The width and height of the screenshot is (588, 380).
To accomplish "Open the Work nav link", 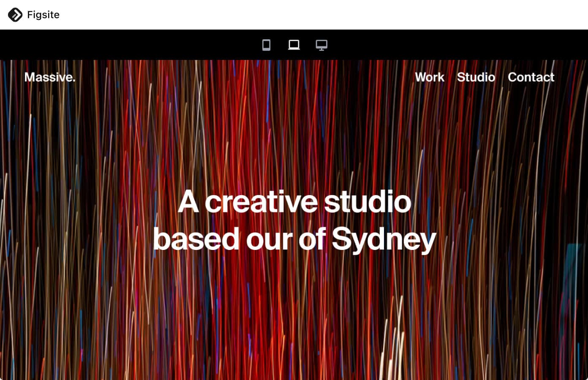I will click(430, 77).
